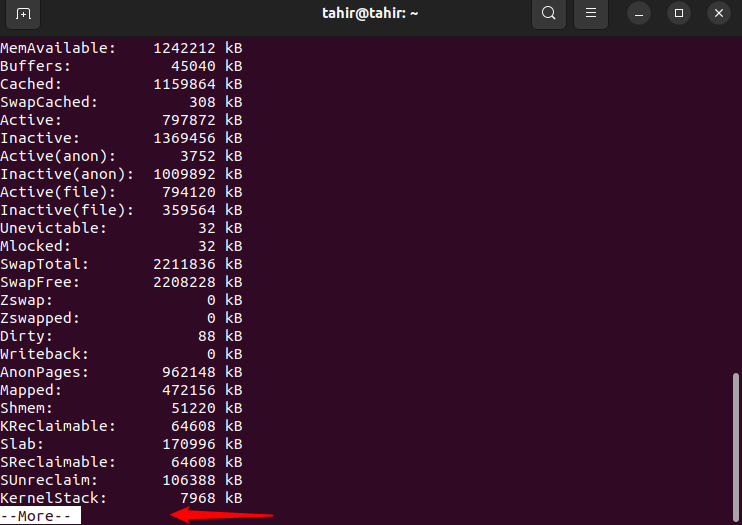Viewport: 742px width, 525px height.
Task: Click the SwapCached: label
Action: 49,102
